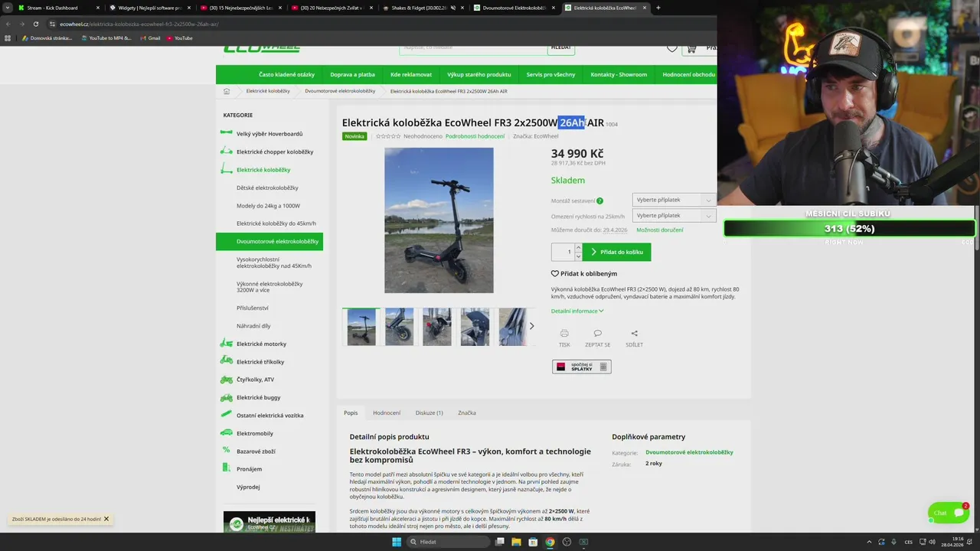Click the Podrobnosti hodnocení link
This screenshot has height=551, width=980.
tap(475, 136)
